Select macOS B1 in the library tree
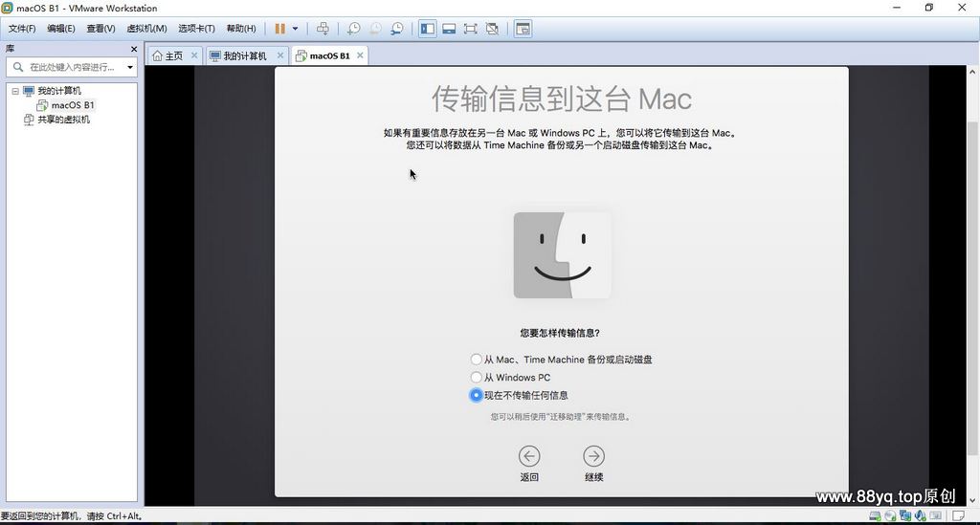This screenshot has height=525, width=980. pos(73,105)
